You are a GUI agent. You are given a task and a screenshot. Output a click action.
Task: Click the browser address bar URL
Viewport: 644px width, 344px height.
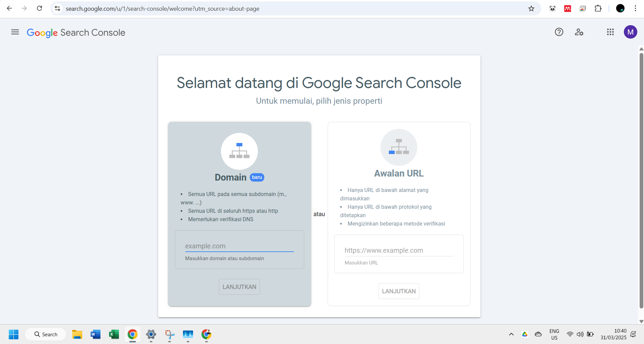(x=163, y=9)
